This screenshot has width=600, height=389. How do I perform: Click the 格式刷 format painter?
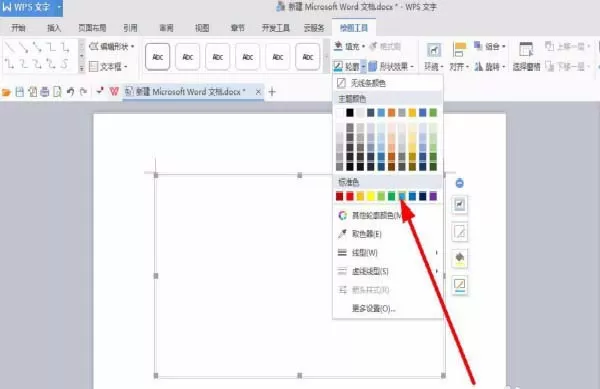pos(385,46)
